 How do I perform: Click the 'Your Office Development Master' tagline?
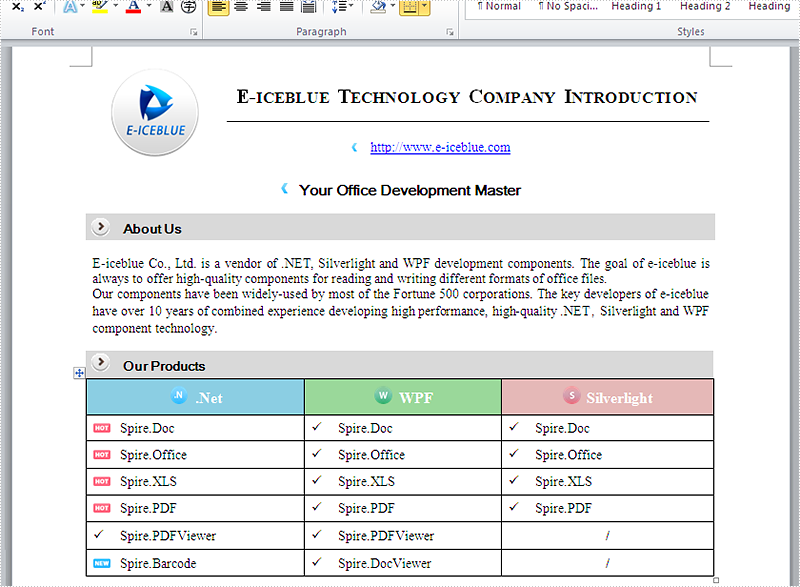coord(410,191)
